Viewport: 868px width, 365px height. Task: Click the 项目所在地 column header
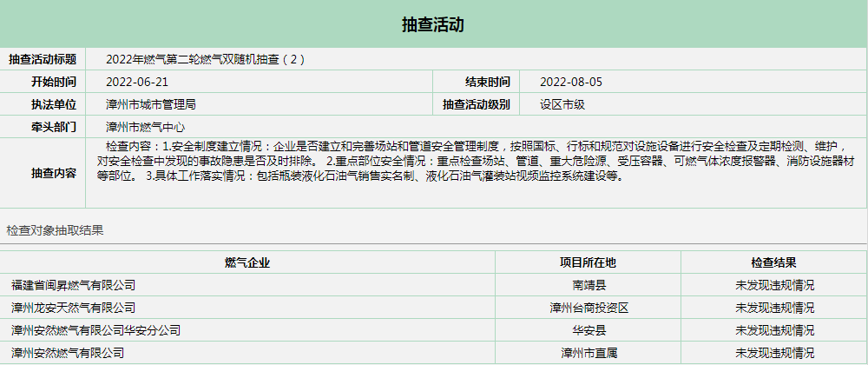click(x=588, y=262)
